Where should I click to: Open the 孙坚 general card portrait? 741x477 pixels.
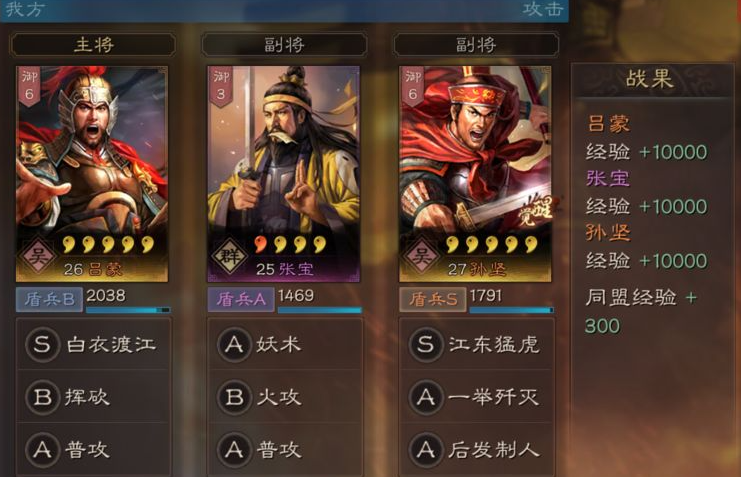(x=475, y=174)
